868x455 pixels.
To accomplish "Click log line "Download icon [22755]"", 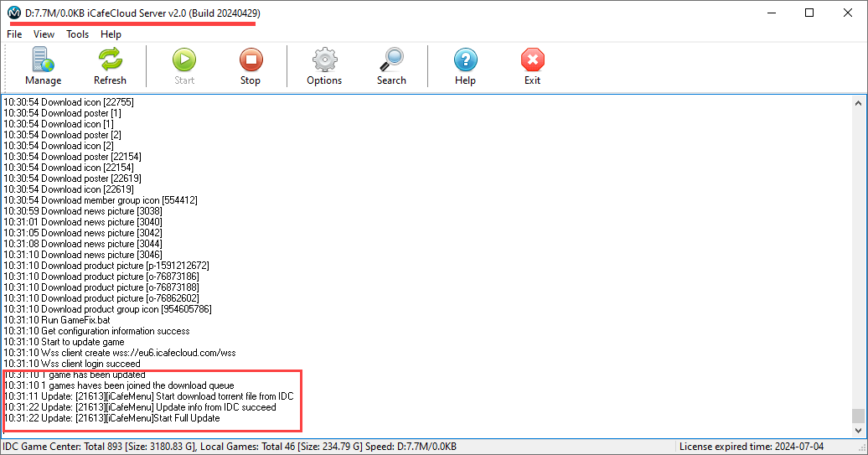I will 69,102.
